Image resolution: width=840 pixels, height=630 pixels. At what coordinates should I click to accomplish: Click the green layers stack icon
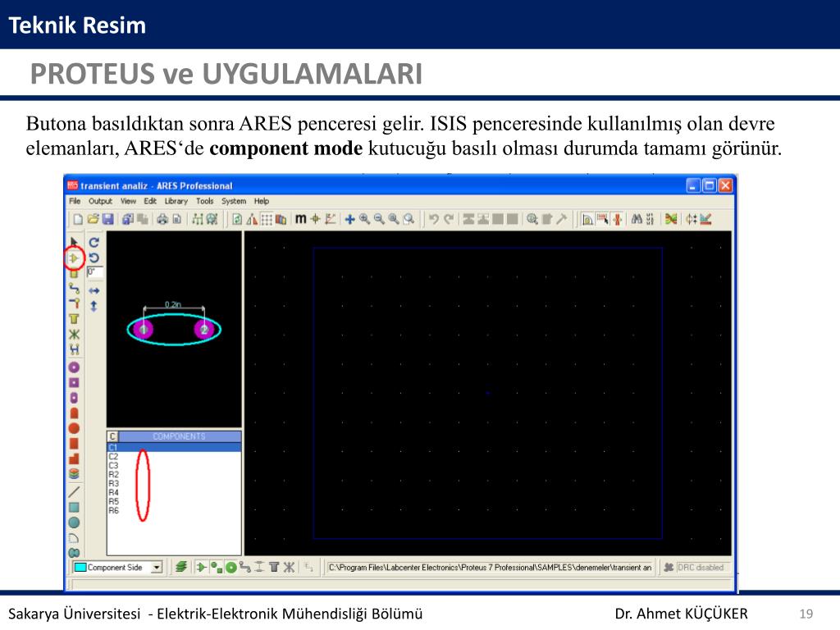coord(181,567)
